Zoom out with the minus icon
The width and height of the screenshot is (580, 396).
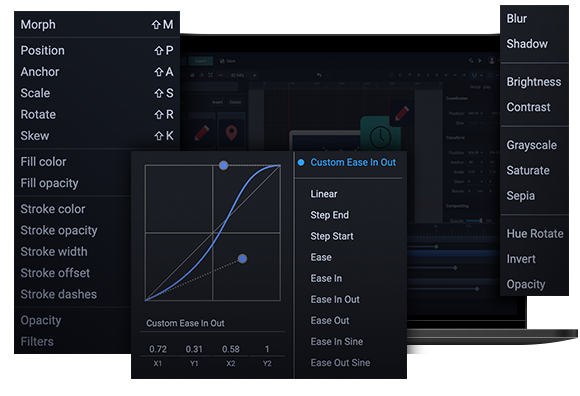[x=220, y=75]
